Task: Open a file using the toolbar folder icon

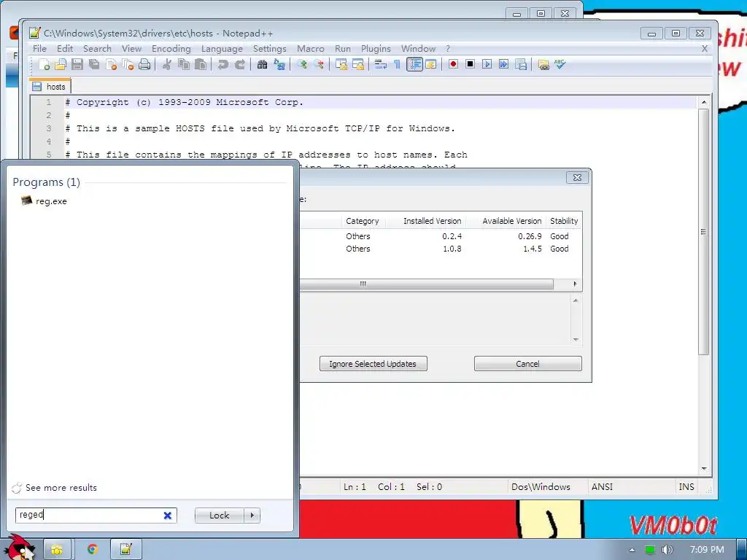Action: click(x=61, y=64)
